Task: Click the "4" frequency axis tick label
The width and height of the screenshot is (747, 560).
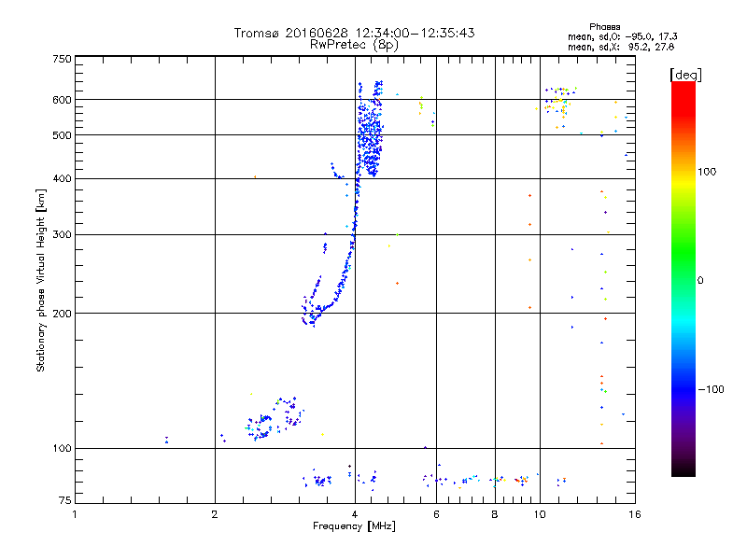Action: point(355,514)
